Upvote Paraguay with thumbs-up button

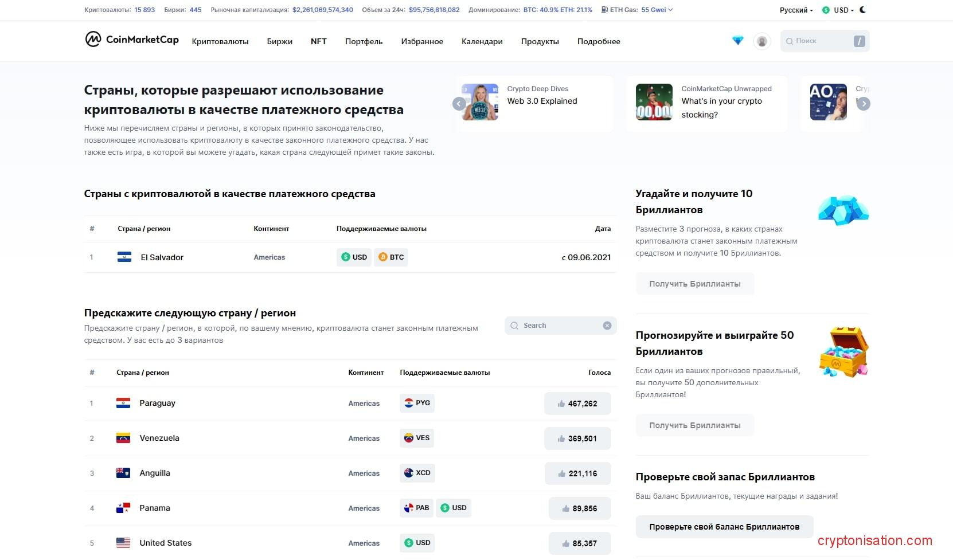(577, 404)
